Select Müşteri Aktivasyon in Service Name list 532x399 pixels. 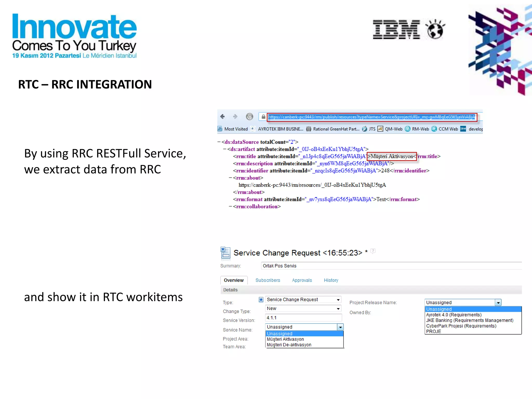[304, 339]
